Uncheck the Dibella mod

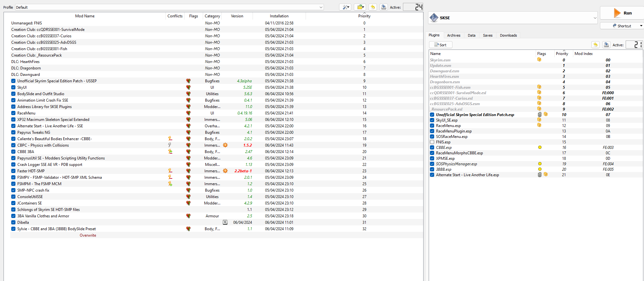(13, 222)
